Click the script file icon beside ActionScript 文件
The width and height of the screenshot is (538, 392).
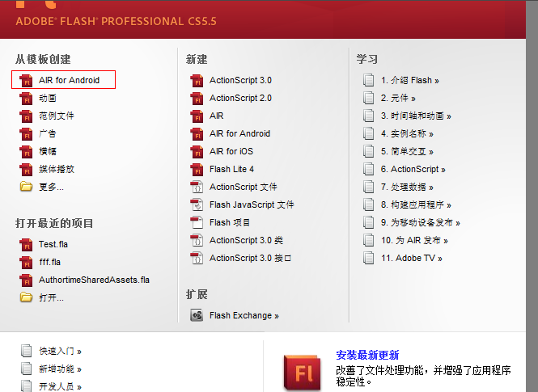point(197,187)
